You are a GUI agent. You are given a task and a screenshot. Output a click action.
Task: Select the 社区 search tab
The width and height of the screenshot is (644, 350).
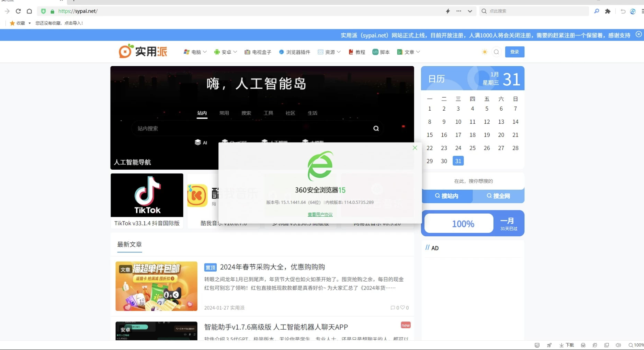coord(290,113)
